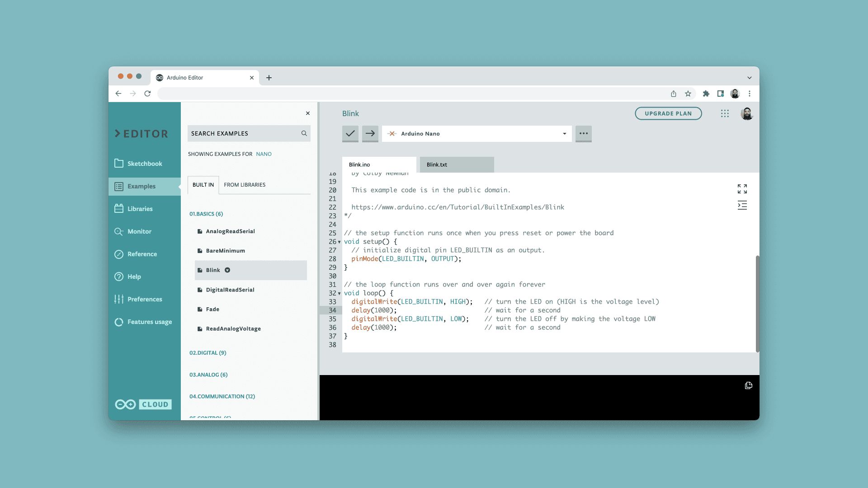Open the Sketchbook panel
The image size is (868, 488).
click(x=145, y=163)
